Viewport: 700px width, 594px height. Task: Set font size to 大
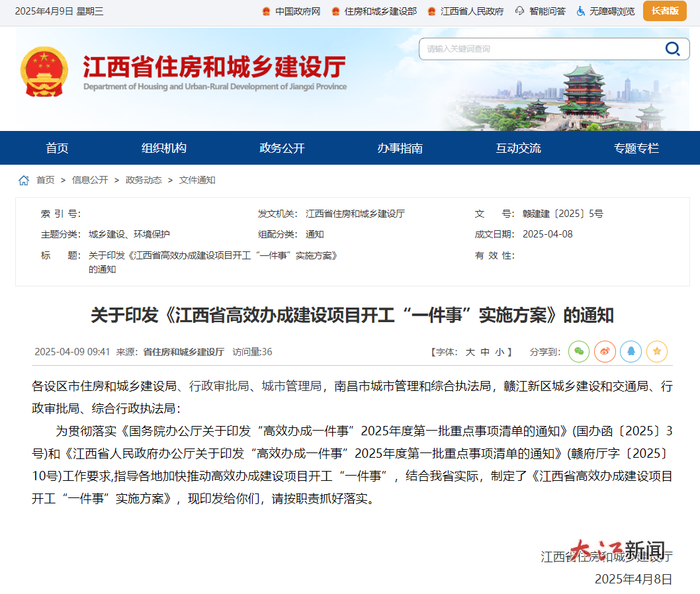470,351
